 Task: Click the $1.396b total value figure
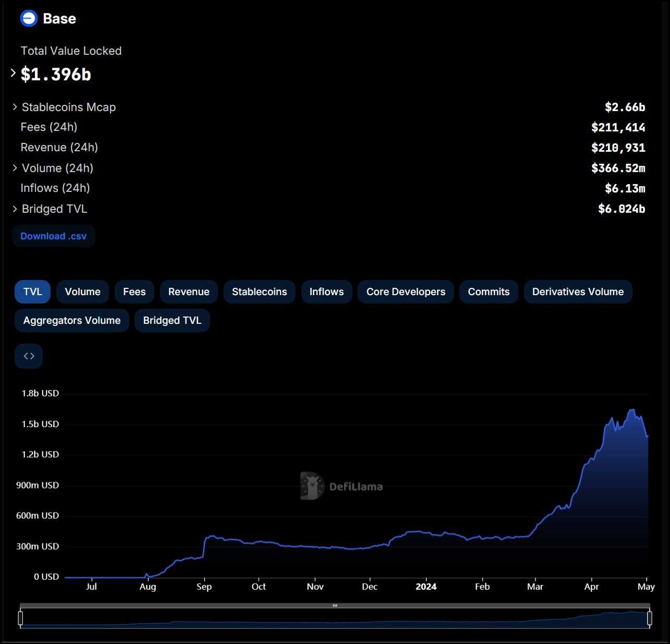(x=56, y=74)
